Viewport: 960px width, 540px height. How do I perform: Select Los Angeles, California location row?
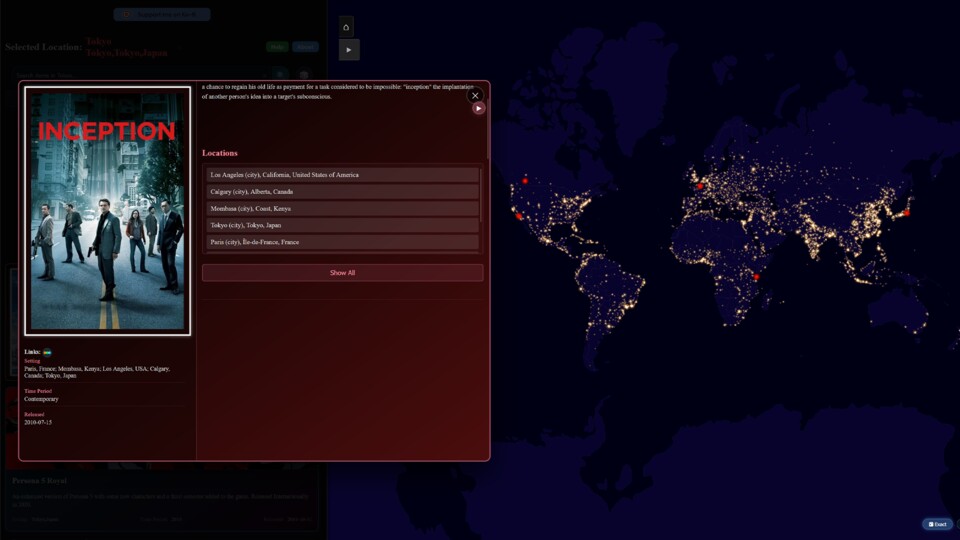pyautogui.click(x=342, y=175)
